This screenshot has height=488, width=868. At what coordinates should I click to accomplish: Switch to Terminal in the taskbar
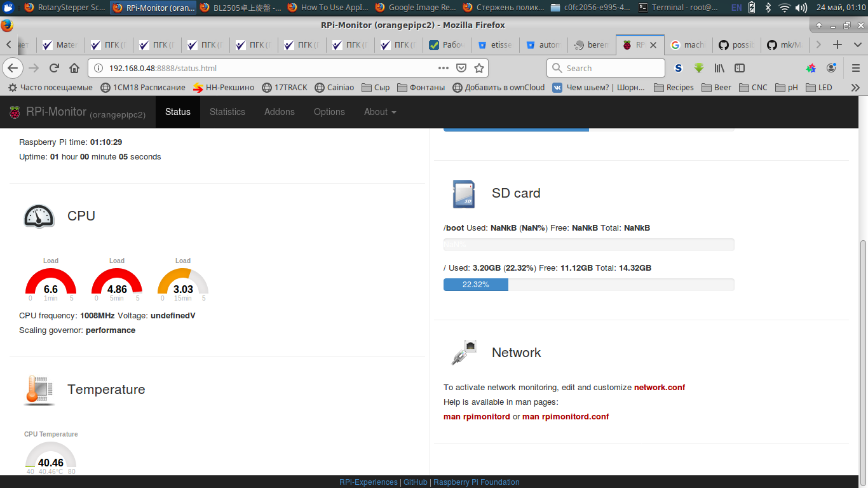[679, 8]
